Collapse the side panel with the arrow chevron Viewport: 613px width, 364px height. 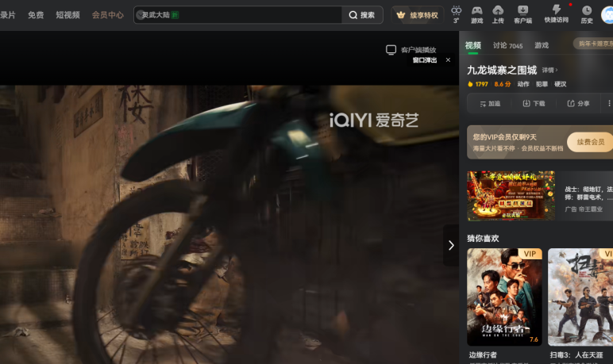tap(451, 245)
